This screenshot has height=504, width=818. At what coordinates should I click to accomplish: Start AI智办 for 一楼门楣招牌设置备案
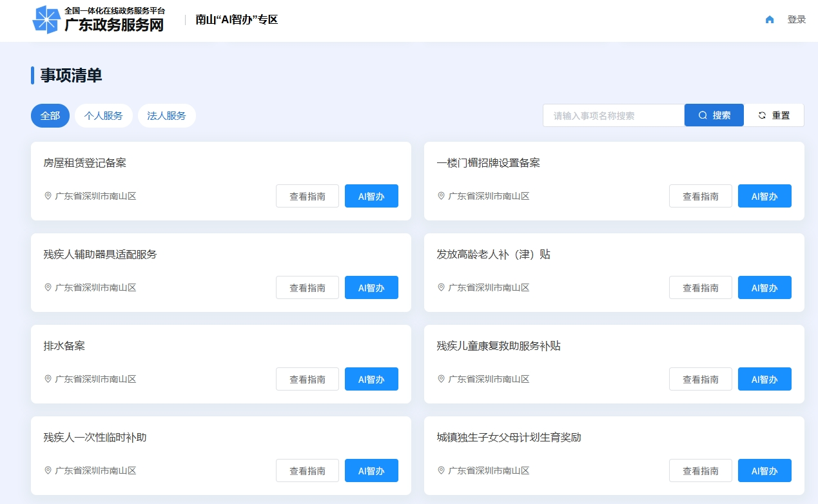[764, 197]
